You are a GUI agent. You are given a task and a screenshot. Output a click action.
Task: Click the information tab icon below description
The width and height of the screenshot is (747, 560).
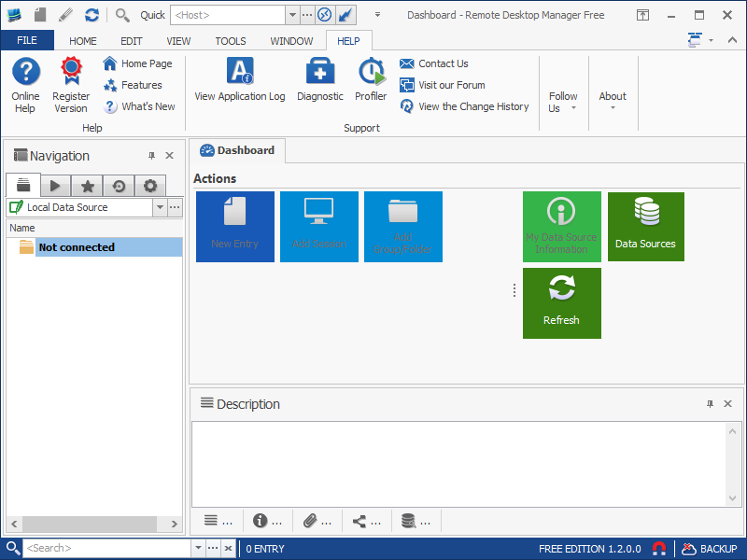(x=267, y=521)
